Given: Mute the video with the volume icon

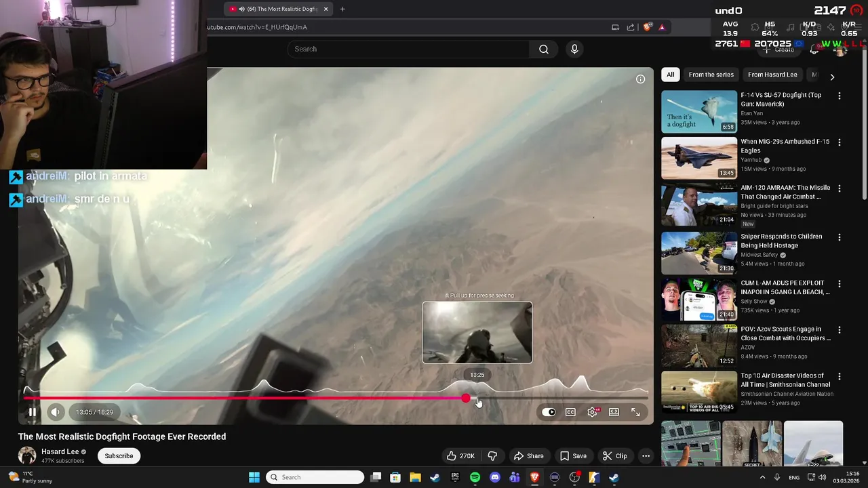Looking at the screenshot, I should (55, 412).
